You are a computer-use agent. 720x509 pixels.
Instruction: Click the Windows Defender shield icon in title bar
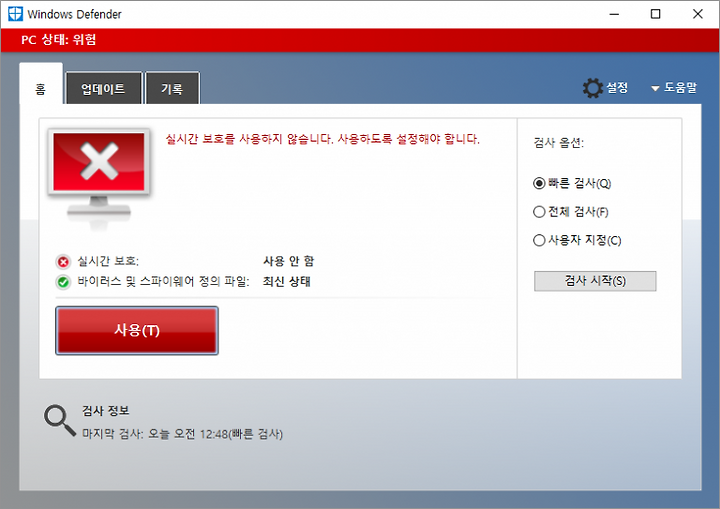pos(15,14)
